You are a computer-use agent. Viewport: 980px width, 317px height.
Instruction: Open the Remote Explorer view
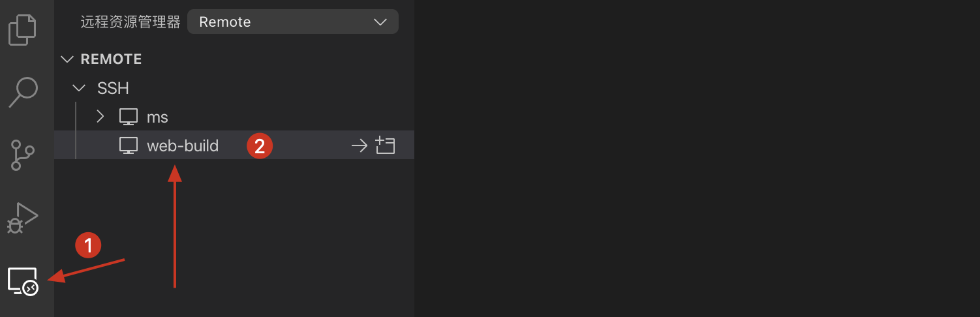click(x=23, y=281)
